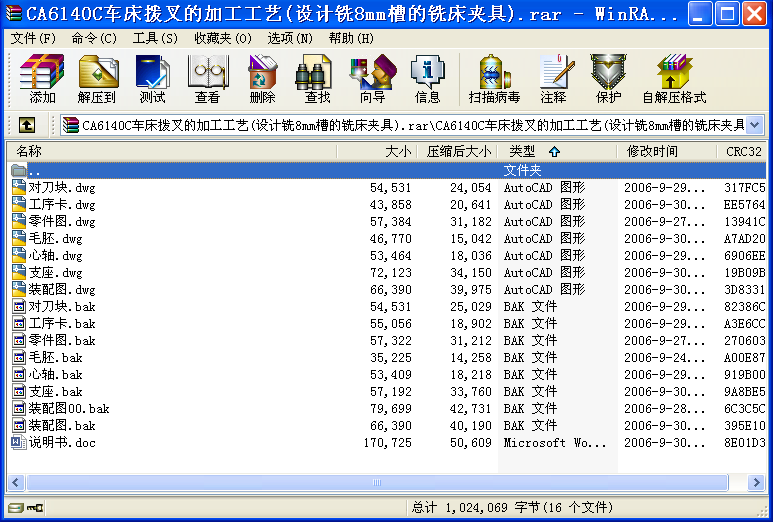This screenshot has height=522, width=773.
Task: Click the icon of 心轴.bak
Action: [19, 374]
